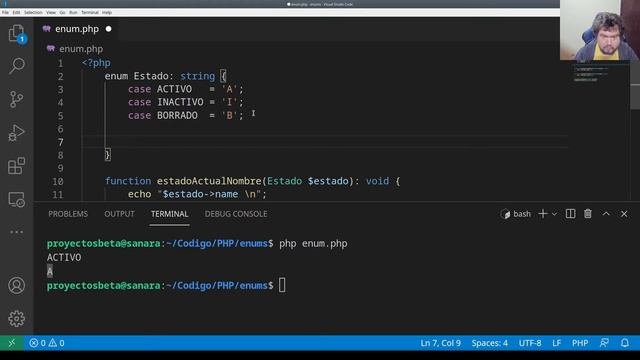
Task: Open the Manage gear icon
Action: coord(16,318)
